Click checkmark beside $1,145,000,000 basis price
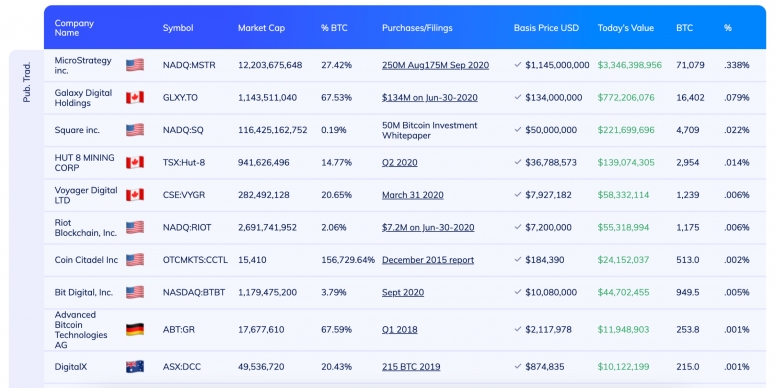Screen dimensions: 775x388 tap(517, 65)
